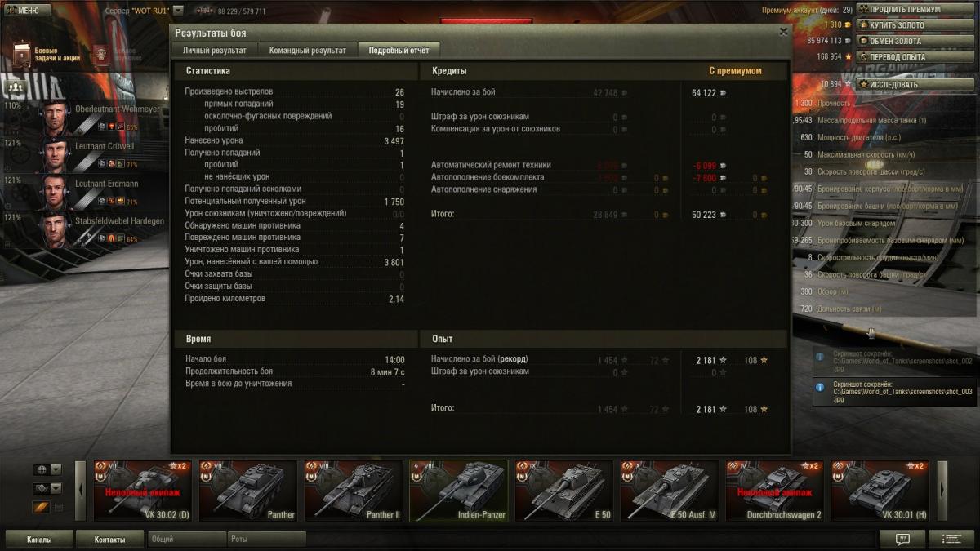Click first screenshot saved notification info icon
Screen dimensions: 980x551
tap(822, 357)
